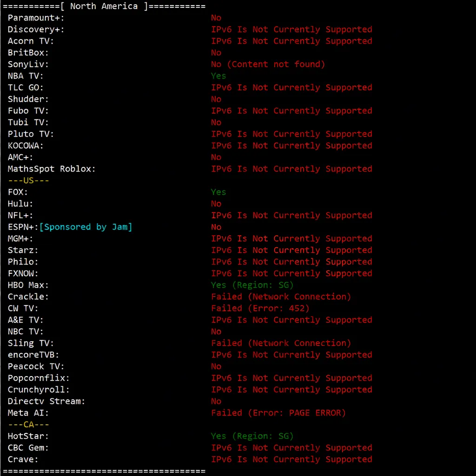Select the TLC GO label
The width and height of the screenshot is (476, 476).
point(26,87)
